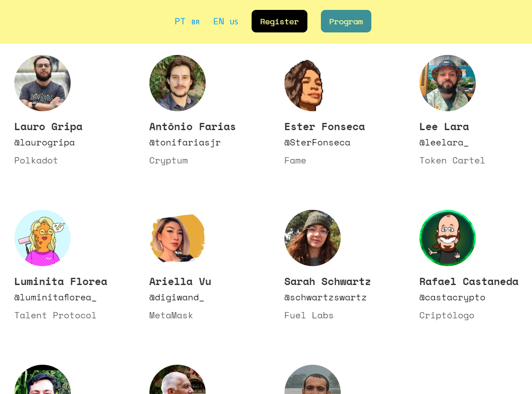Open the @laurogripa handle link
This screenshot has height=394, width=532.
point(45,143)
